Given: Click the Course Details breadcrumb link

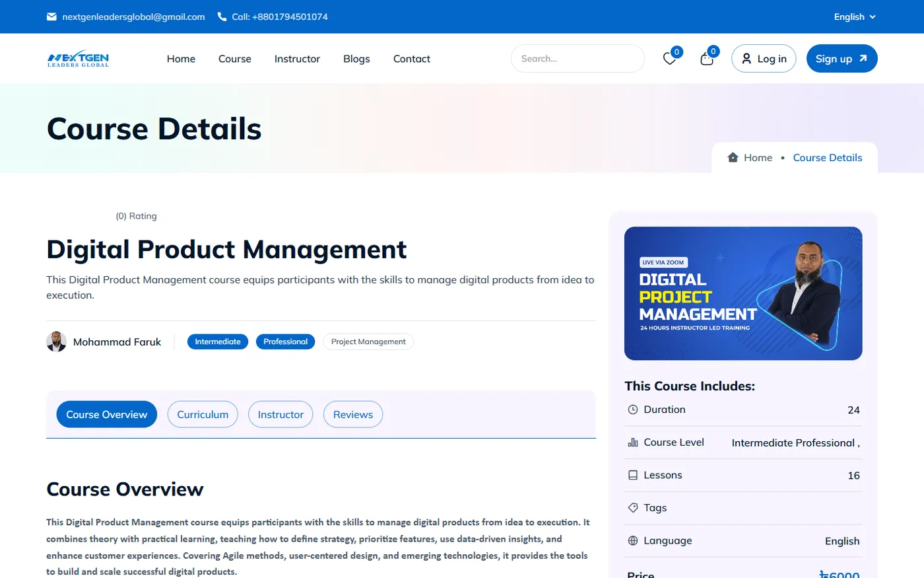Looking at the screenshot, I should tap(828, 157).
